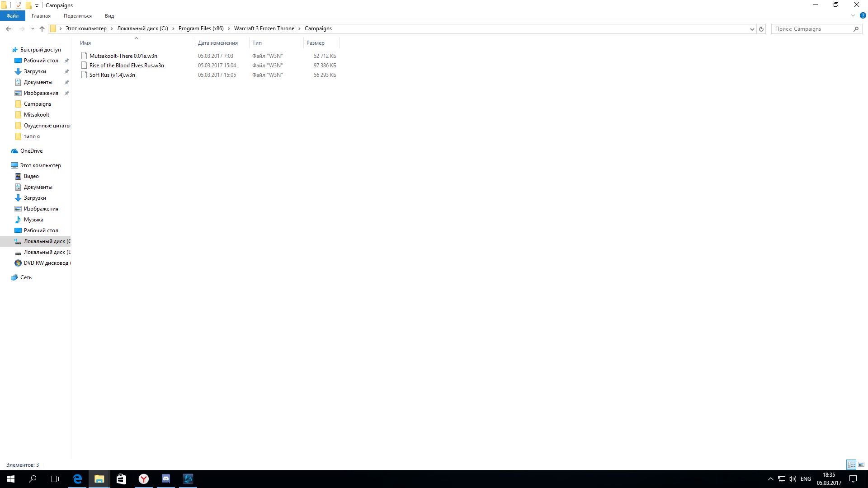
Task: Open pinned Загрузки in quick access
Action: 35,71
